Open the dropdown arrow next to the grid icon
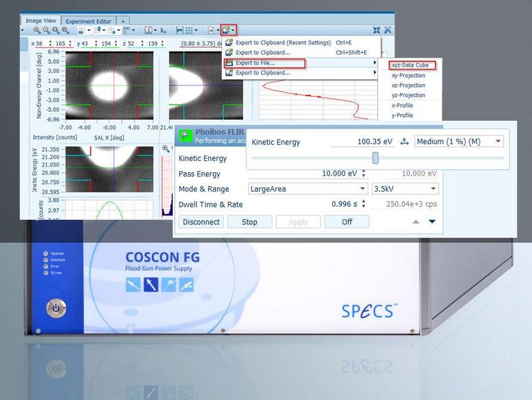The width and height of the screenshot is (532, 400). (x=196, y=31)
